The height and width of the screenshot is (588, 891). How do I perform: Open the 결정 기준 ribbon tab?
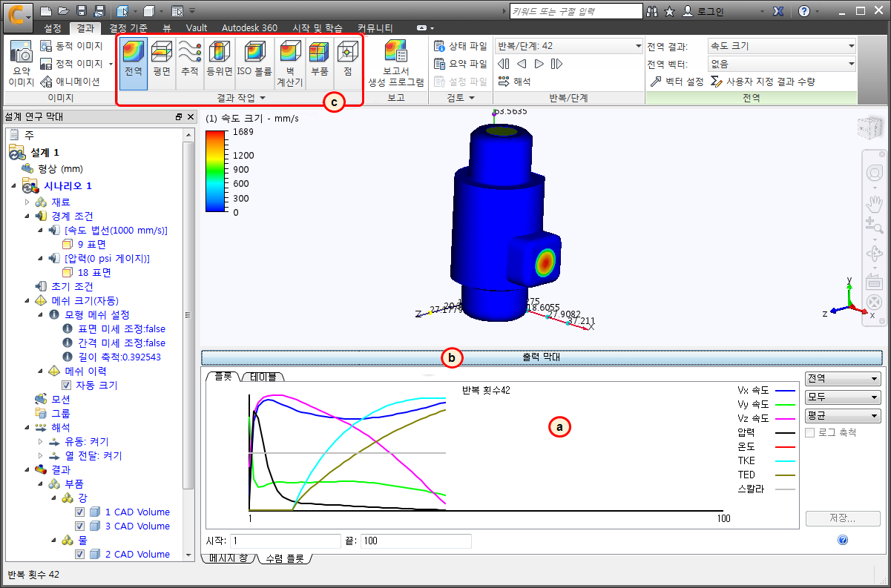128,28
